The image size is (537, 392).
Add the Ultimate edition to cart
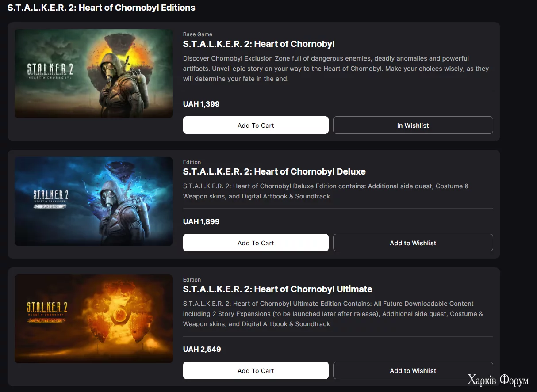coord(256,370)
